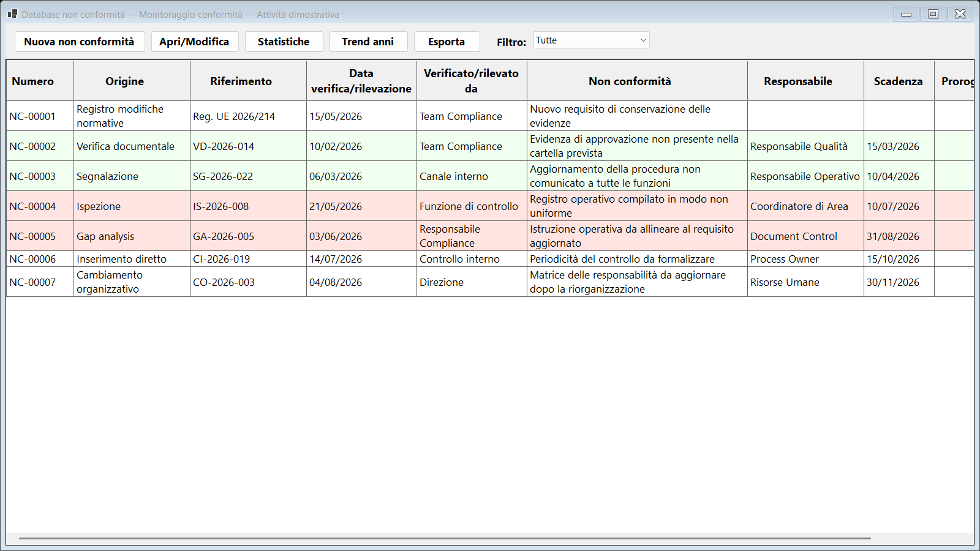The width and height of the screenshot is (980, 551).
Task: Click the 'Ispezione' cell
Action: coord(132,206)
